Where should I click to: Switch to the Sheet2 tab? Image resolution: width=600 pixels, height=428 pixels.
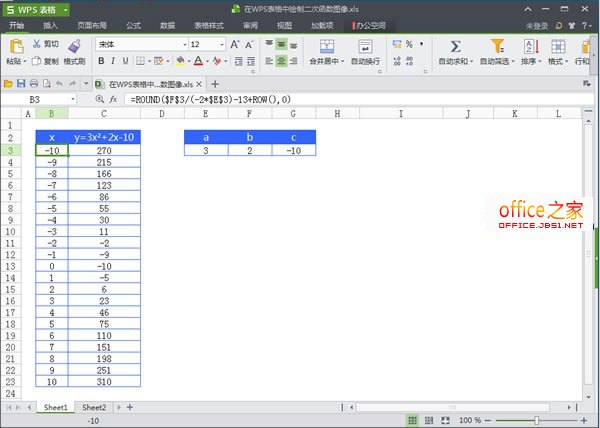94,408
